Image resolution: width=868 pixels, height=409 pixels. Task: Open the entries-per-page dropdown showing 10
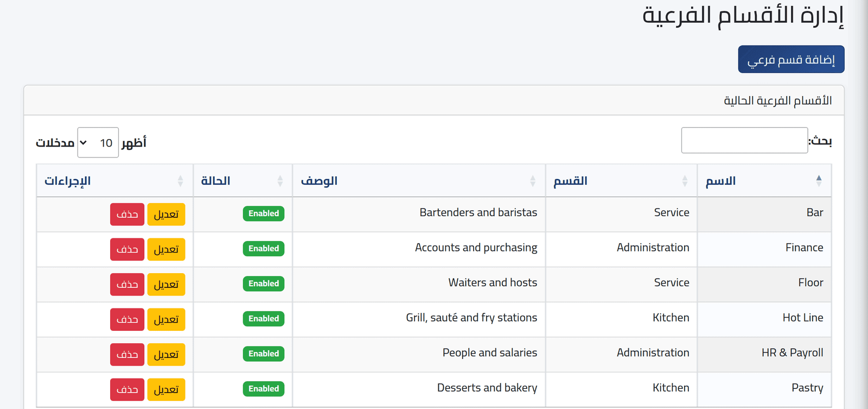click(x=98, y=143)
